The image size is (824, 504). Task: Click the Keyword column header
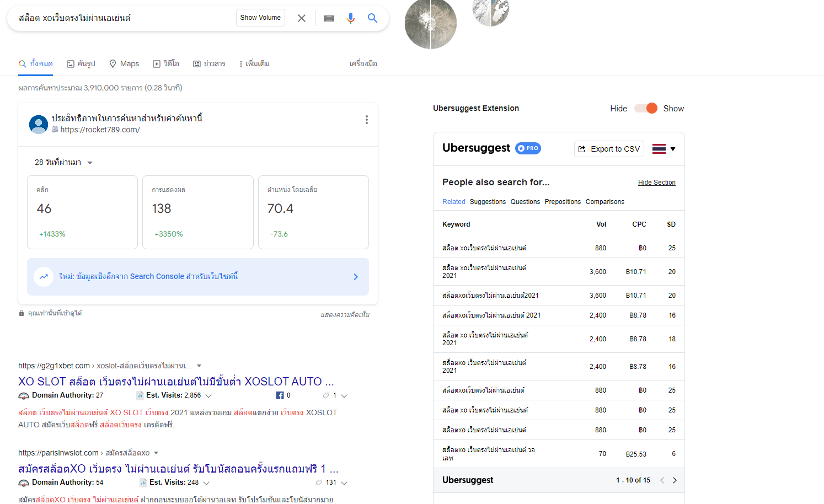tap(456, 224)
